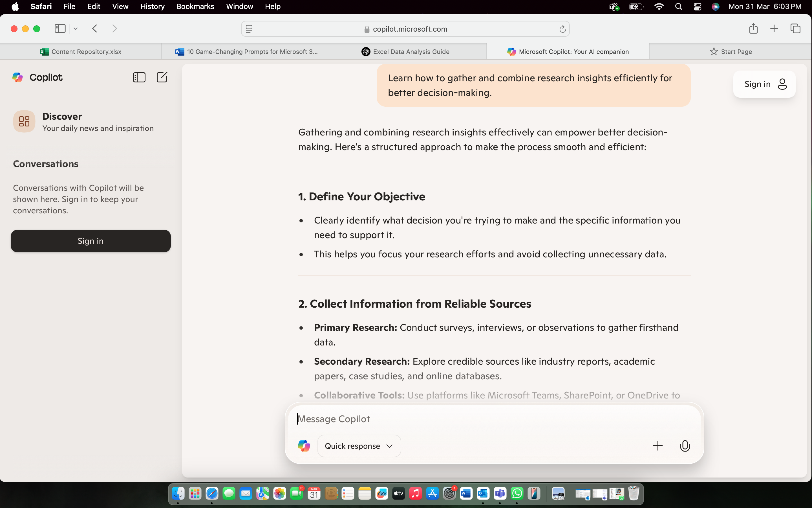
Task: Open the Edit menu
Action: [x=94, y=7]
